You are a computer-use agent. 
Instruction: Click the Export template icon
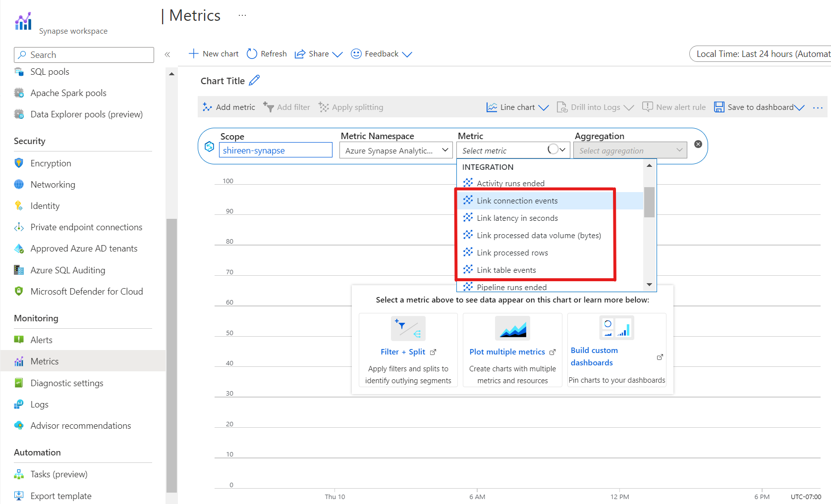(19, 496)
